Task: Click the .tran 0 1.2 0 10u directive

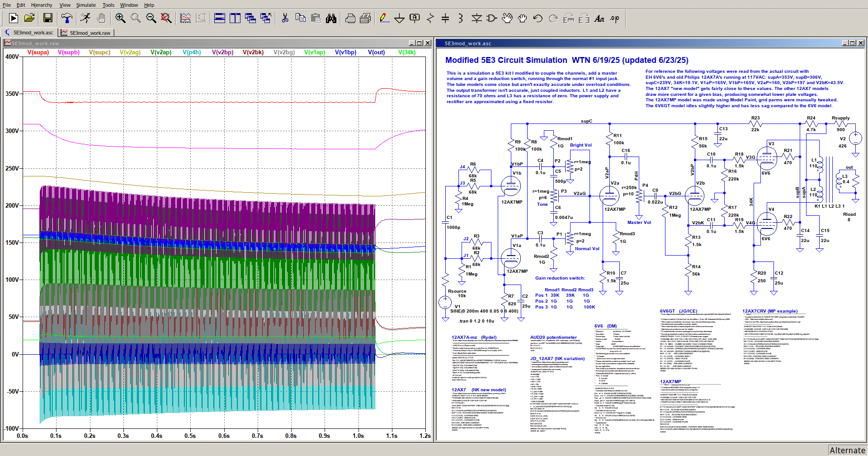Action: click(x=476, y=321)
